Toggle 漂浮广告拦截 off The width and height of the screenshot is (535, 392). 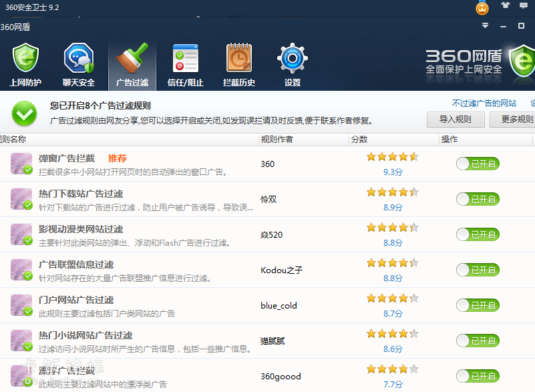click(x=478, y=376)
